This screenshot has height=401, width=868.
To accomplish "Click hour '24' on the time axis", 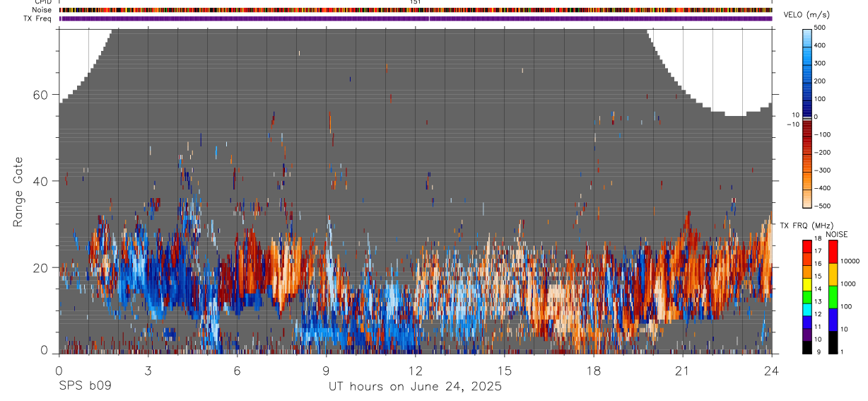I will click(x=771, y=371).
